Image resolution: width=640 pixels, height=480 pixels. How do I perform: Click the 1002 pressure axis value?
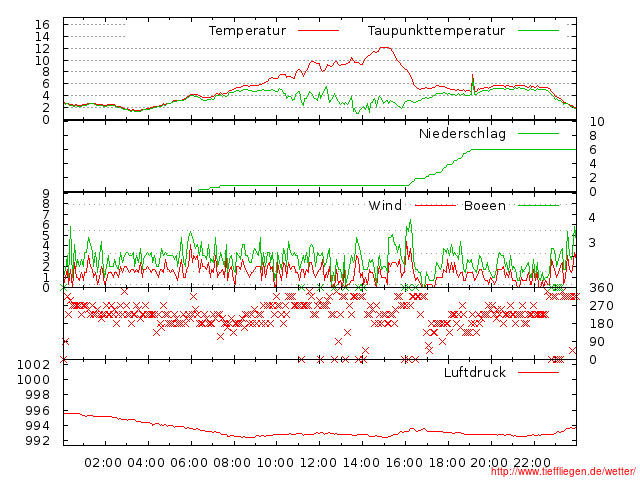[33, 364]
